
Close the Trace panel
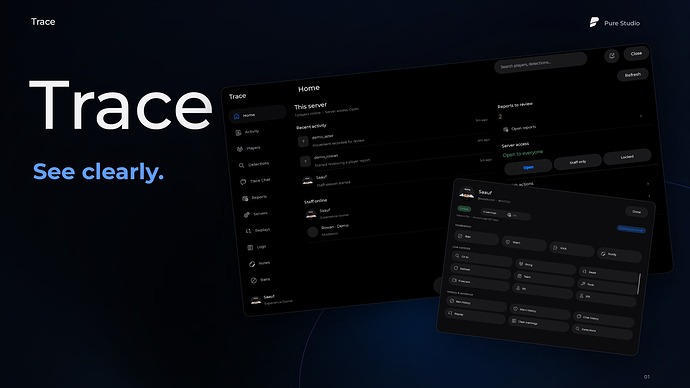(x=636, y=53)
